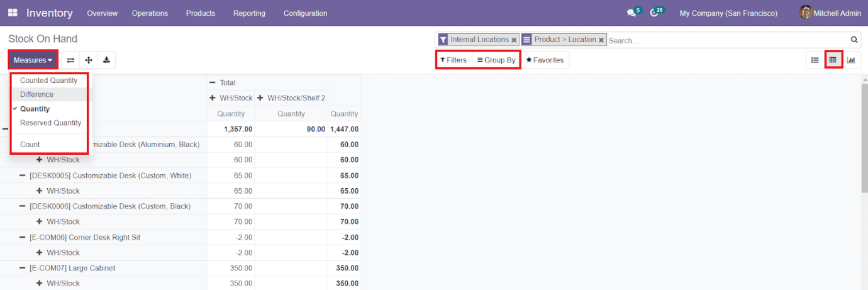Open the apps grid menu icon
Image resolution: width=868 pixels, height=290 pixels.
click(x=13, y=13)
